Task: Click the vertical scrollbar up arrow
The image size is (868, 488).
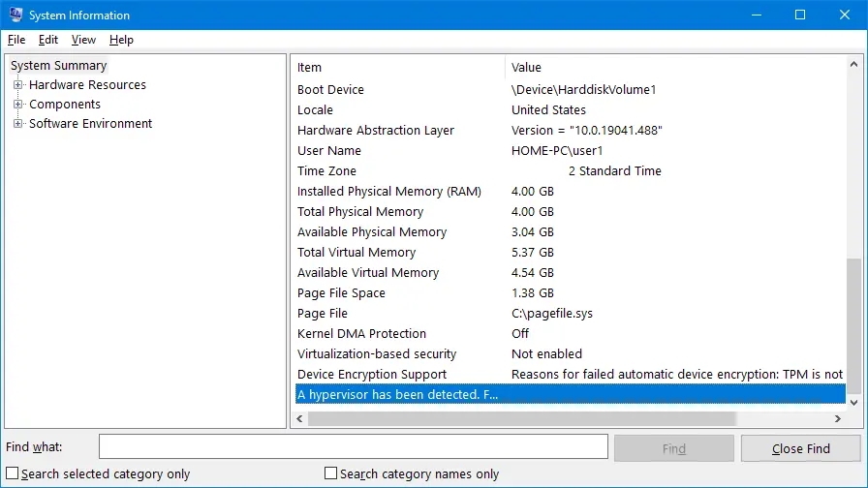Action: pos(853,63)
